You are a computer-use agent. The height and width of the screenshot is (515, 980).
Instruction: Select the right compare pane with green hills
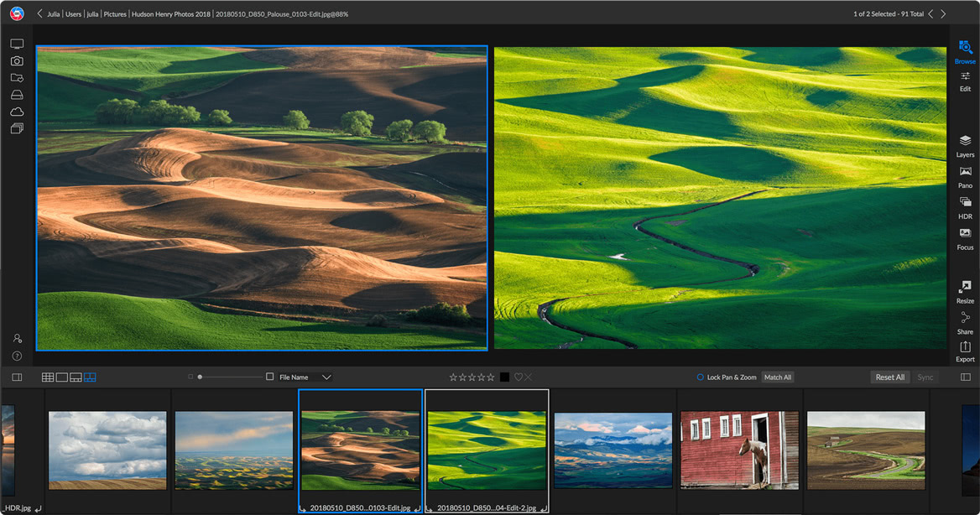tap(720, 197)
